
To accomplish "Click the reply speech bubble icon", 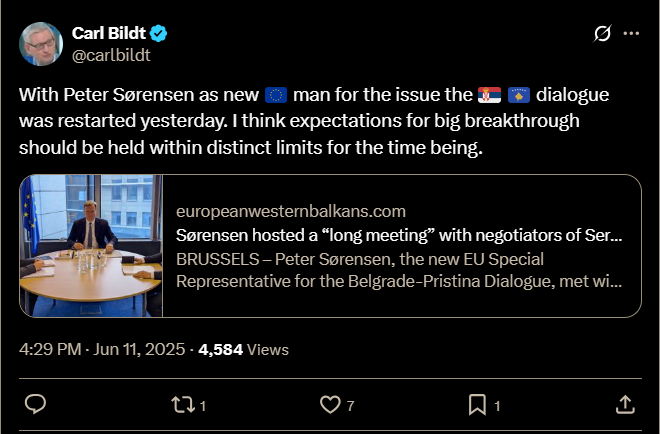I will [35, 404].
